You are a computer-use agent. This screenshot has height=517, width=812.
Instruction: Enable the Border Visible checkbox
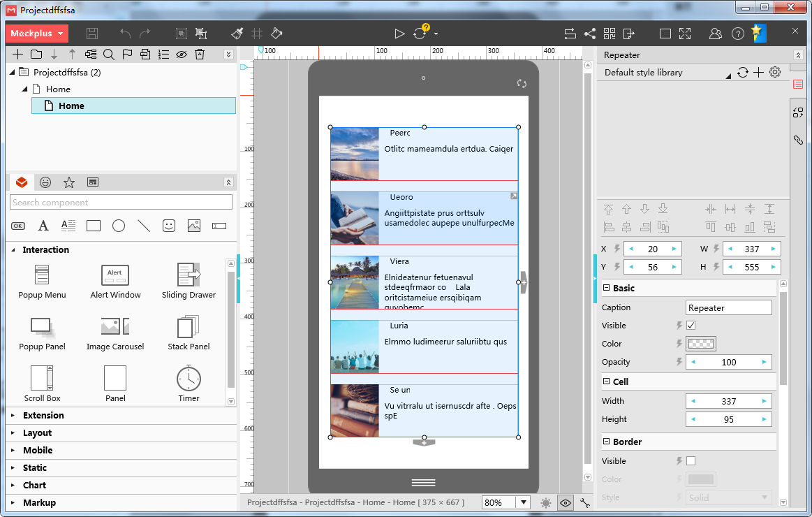click(x=691, y=461)
